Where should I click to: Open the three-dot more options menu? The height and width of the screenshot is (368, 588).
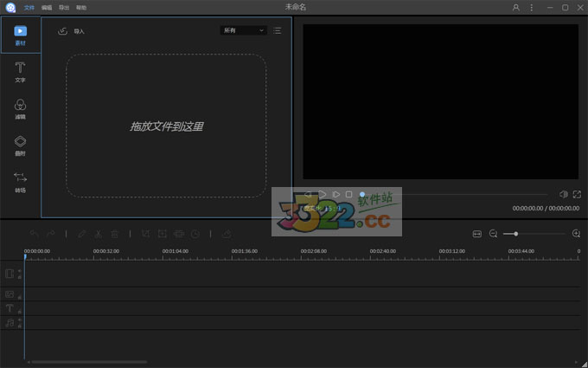tap(532, 8)
